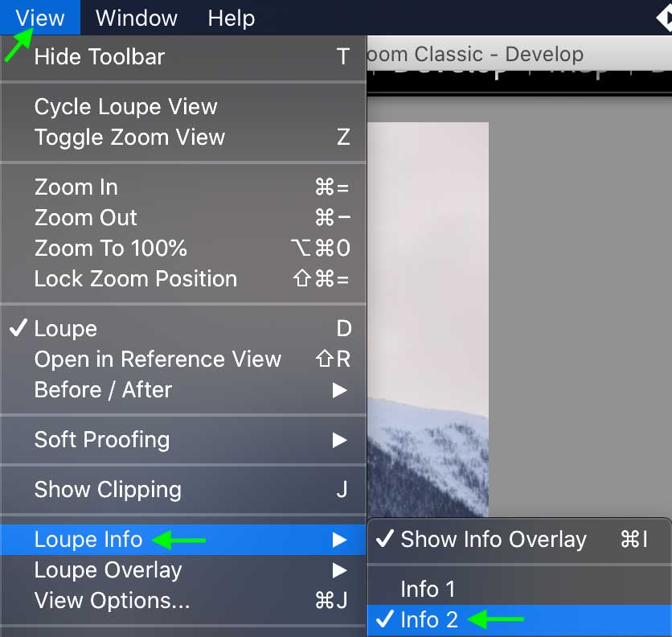Viewport: 672px width, 637px height.
Task: Expand the Before / After submenu
Action: [183, 390]
